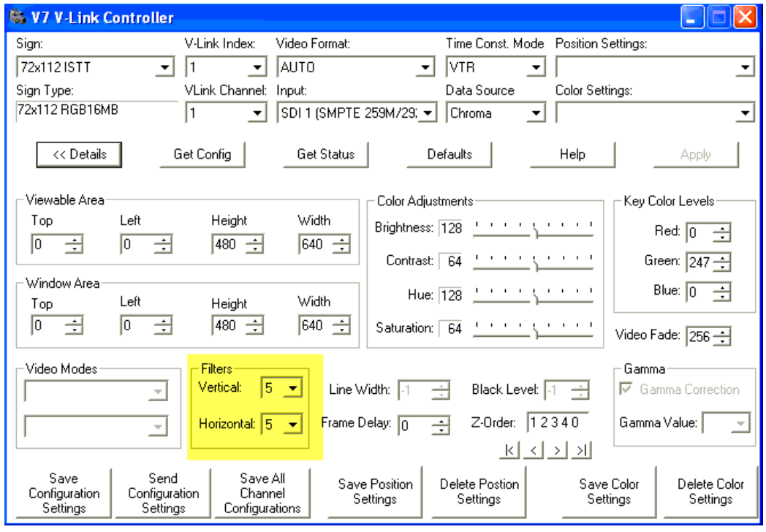
Task: Click the Z-Order move-to-first arrow button
Action: point(510,450)
